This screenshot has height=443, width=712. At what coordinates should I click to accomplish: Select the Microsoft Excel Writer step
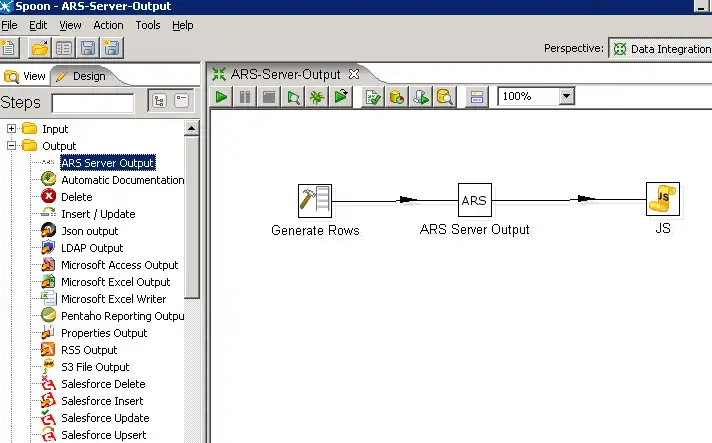[114, 299]
